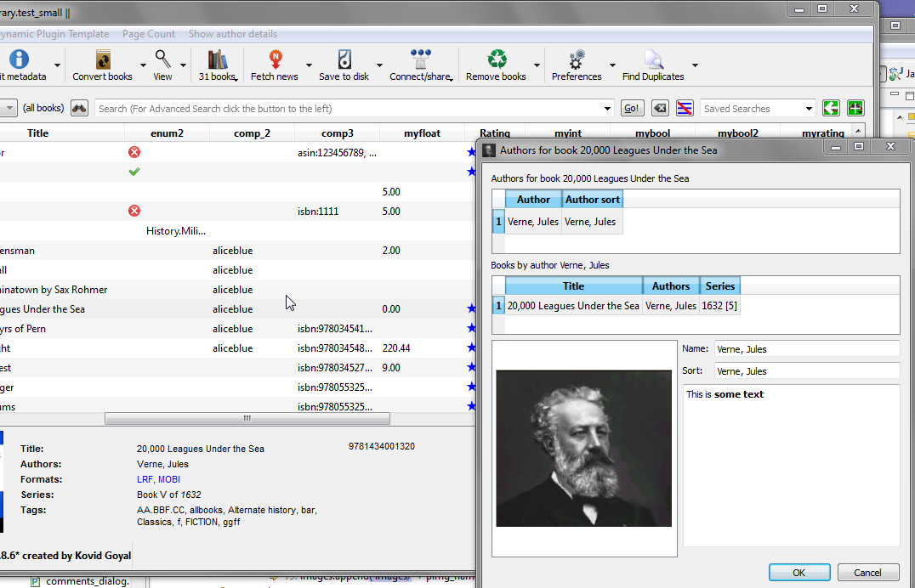Select 'Verne, Jules' cell in Author column
Viewport: 915px width, 588px height.
533,222
